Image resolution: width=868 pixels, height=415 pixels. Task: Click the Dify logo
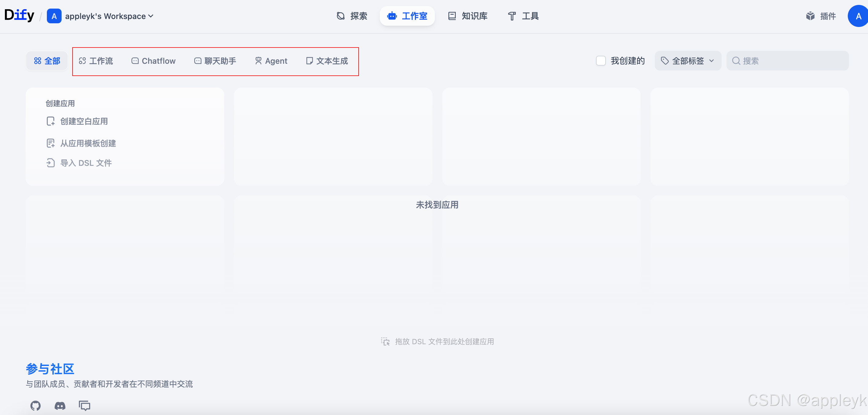(19, 16)
